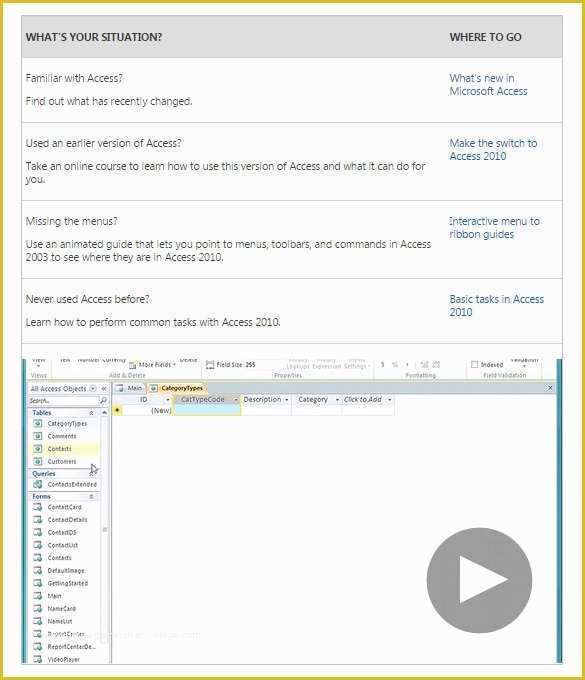Open the DefaultImage form

tap(65, 571)
